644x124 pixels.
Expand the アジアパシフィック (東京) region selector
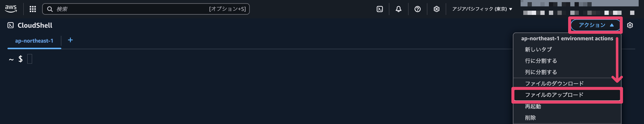[482, 9]
